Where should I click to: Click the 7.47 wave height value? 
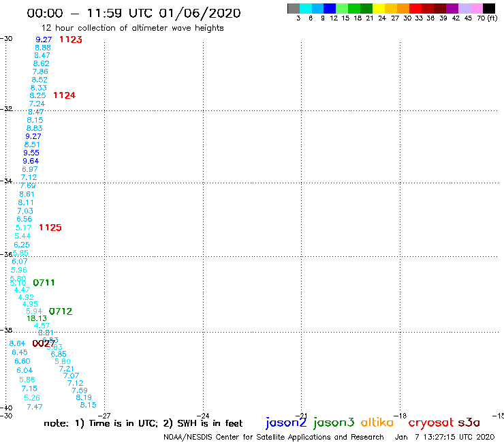(35, 407)
